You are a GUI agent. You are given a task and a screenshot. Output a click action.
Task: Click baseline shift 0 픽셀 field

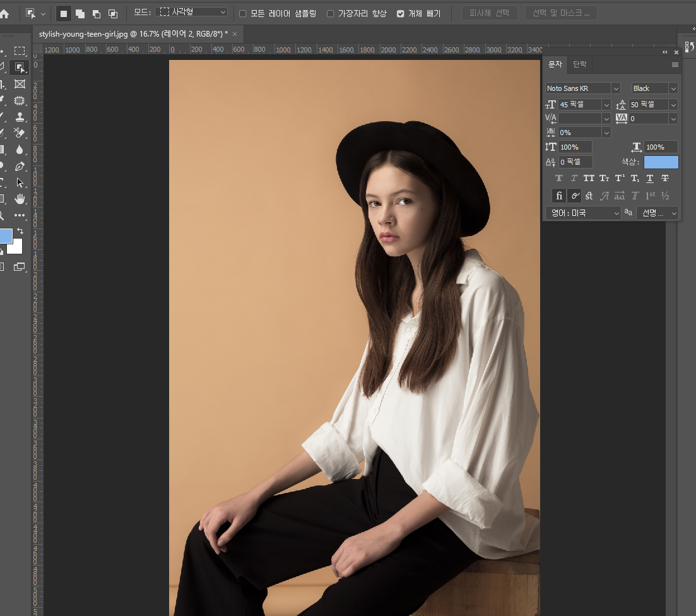(x=575, y=162)
